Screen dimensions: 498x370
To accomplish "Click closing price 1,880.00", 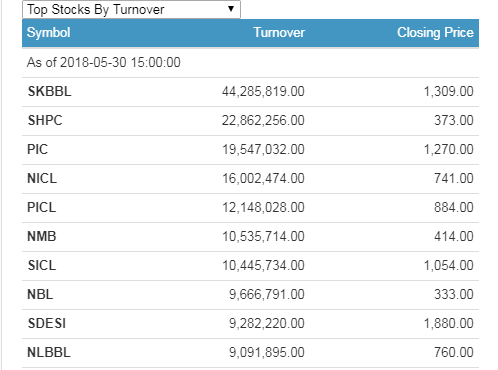I will 448,323.
